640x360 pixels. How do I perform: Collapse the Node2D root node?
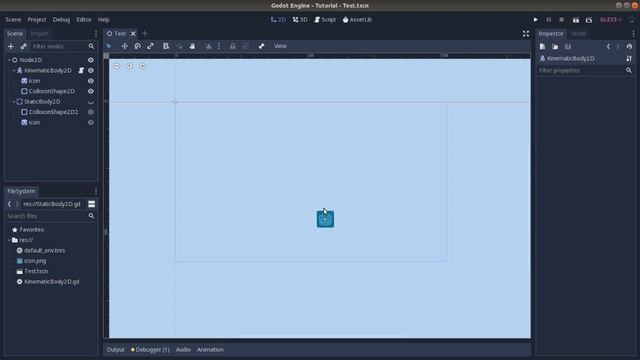[x=9, y=60]
